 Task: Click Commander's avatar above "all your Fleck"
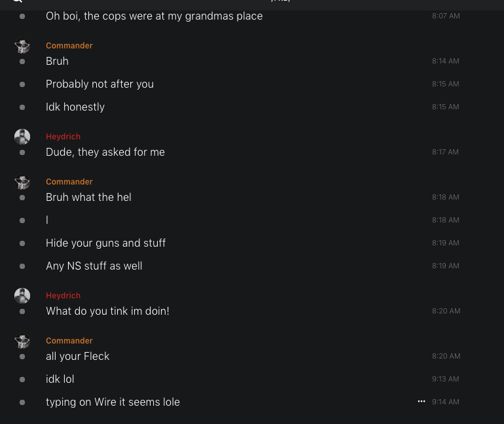22,341
